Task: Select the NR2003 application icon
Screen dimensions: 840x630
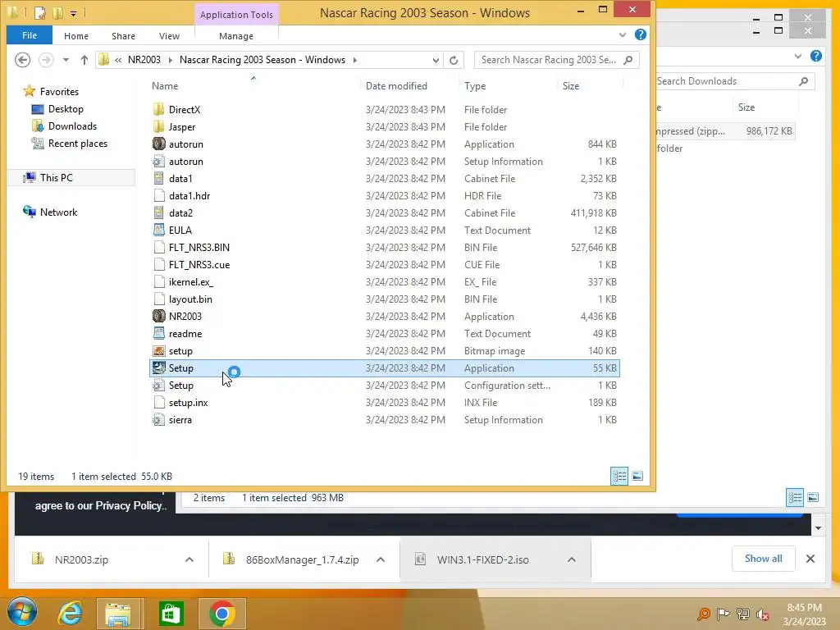Action: point(158,317)
